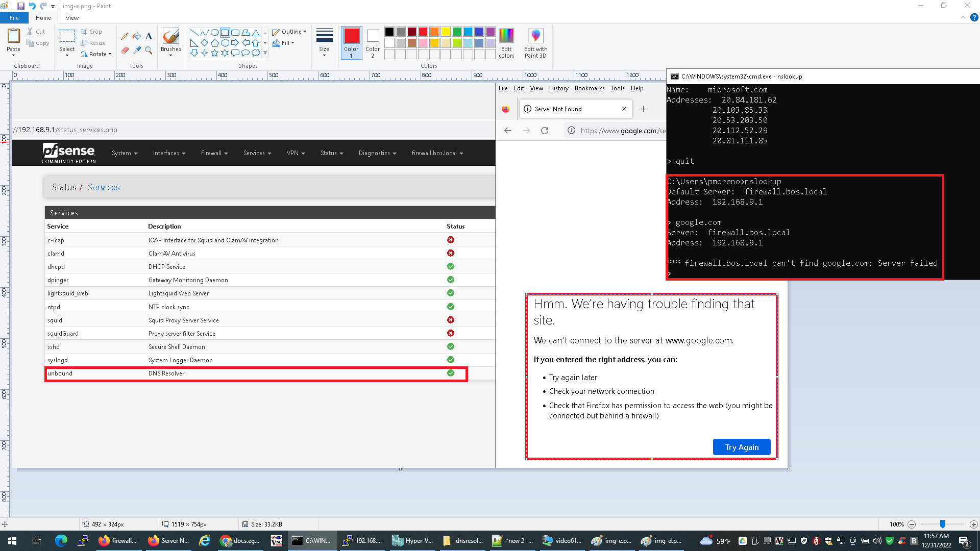Click Edit with Paint 3D
The width and height of the screenshot is (980, 551).
(x=535, y=43)
